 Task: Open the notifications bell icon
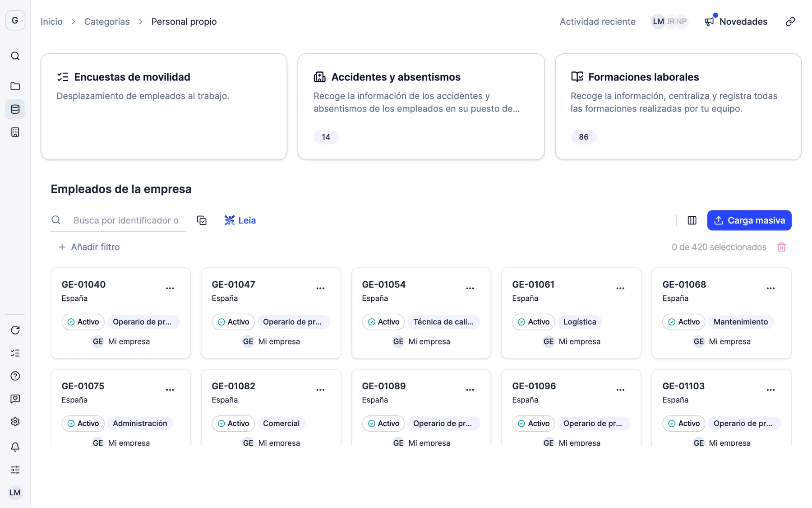[x=15, y=447]
